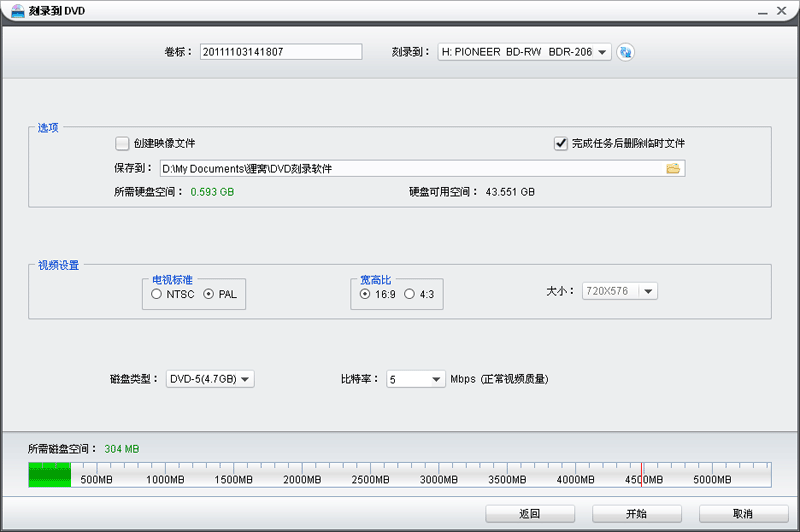Select the NTSC radio button
800x532 pixels.
coord(157,294)
